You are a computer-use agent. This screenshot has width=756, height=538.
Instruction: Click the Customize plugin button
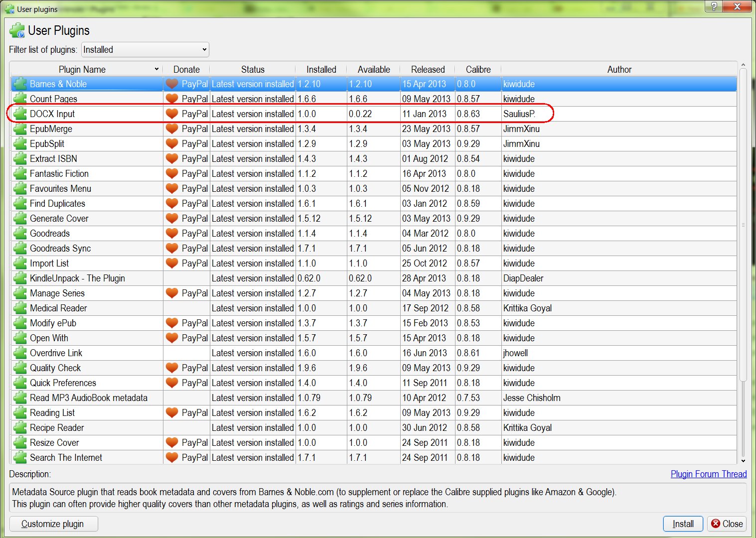click(53, 524)
